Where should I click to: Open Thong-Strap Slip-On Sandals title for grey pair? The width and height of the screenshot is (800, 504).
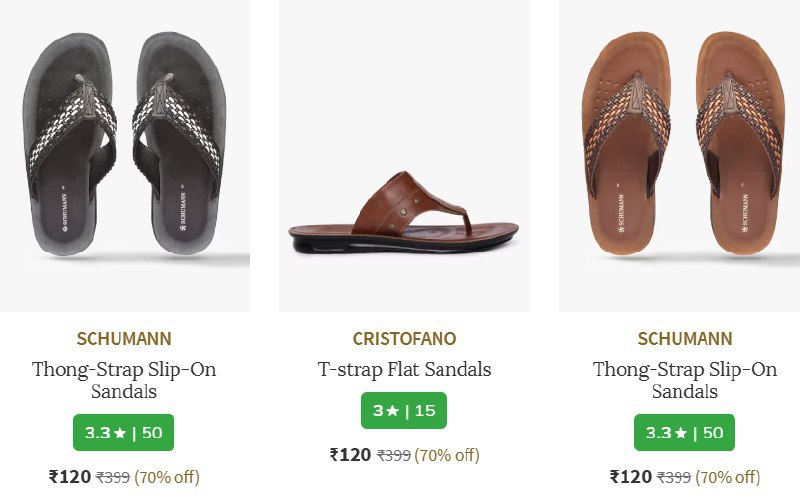(124, 380)
